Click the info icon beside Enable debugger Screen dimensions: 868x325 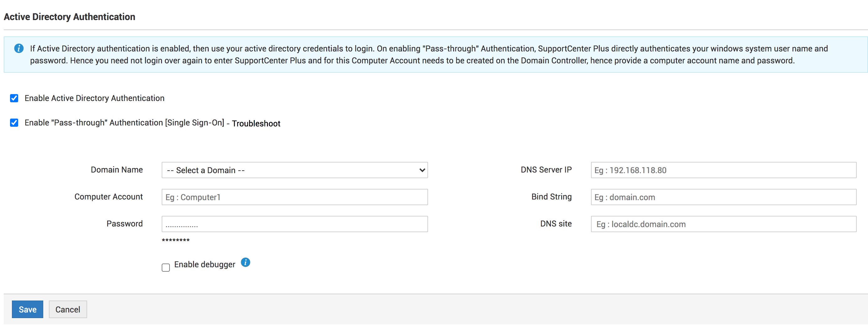click(245, 262)
